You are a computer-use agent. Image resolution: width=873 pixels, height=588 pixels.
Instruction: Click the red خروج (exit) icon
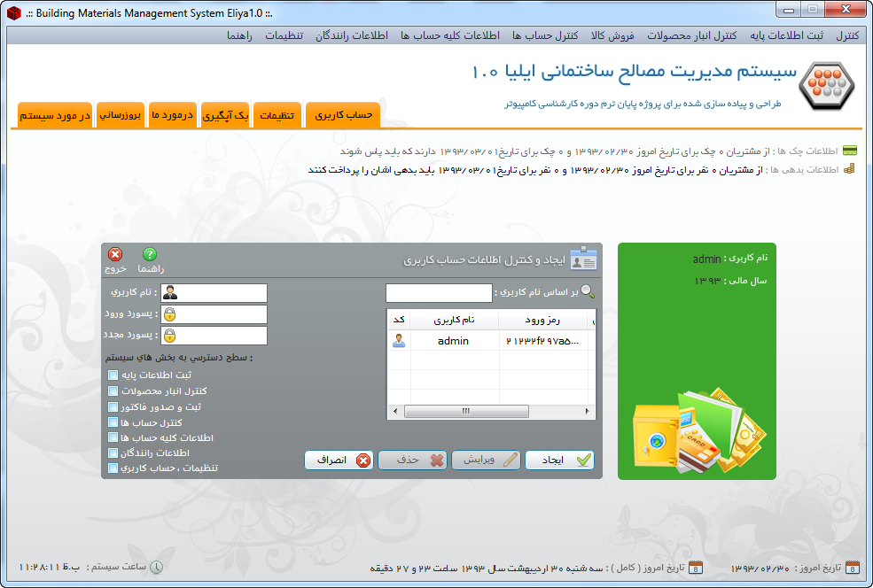115,254
